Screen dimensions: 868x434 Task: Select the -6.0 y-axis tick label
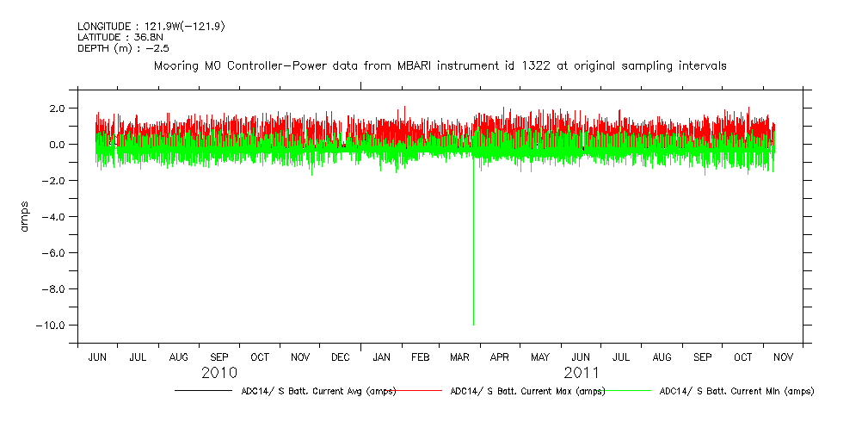pyautogui.click(x=55, y=253)
